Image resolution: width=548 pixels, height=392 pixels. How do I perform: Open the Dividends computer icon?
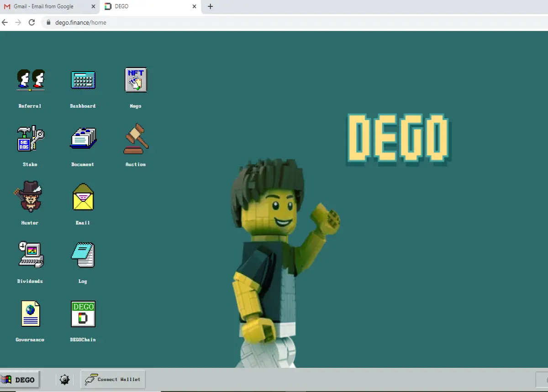31,255
